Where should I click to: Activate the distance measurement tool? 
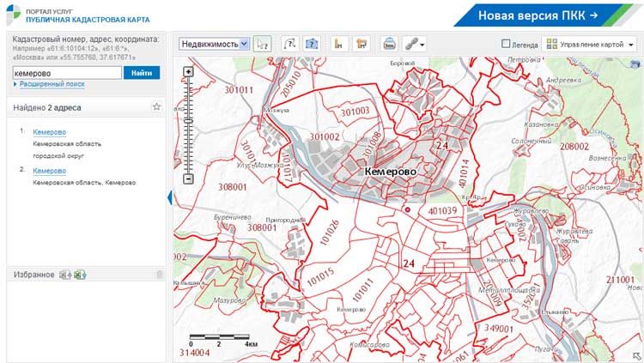coord(338,44)
